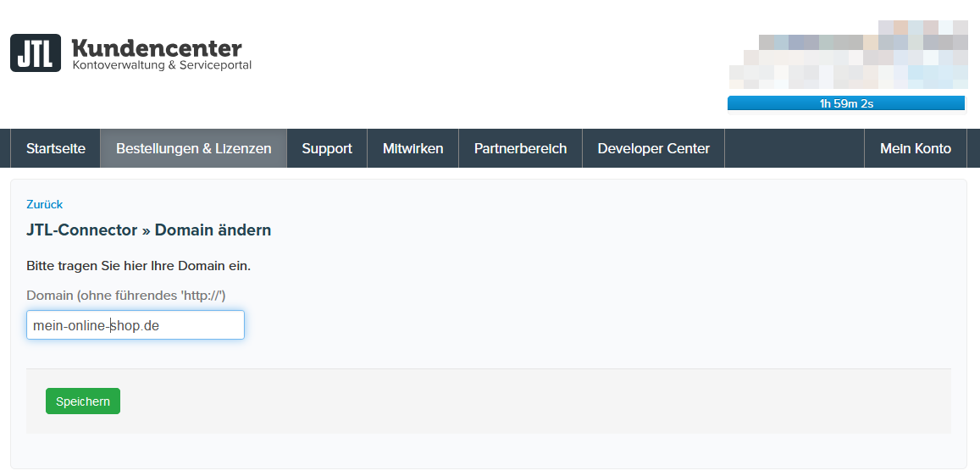980x476 pixels.
Task: Click the JTL logo icon
Action: tap(36, 53)
